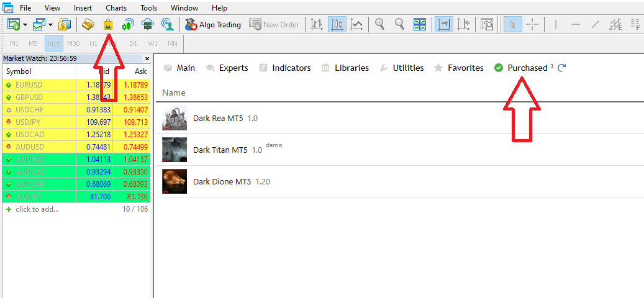Select the USDCHF symbol row
This screenshot has height=298, width=644.
click(76, 110)
